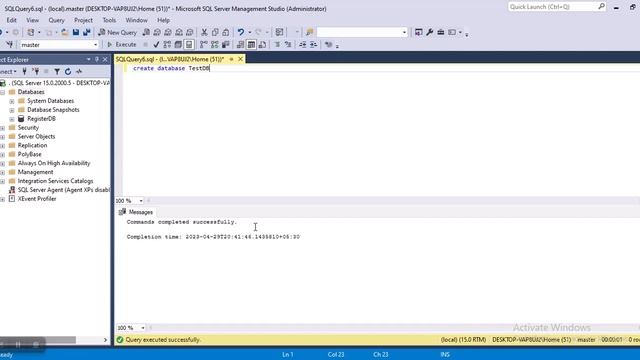Click the Database Engine Query icon
Image resolution: width=640 pixels, height=360 pixels.
click(x=146, y=32)
